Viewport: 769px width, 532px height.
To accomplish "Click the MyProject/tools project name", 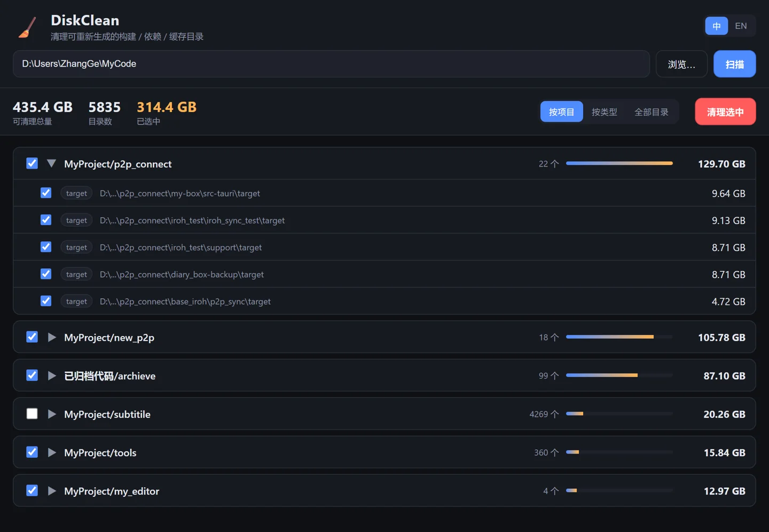I will point(100,452).
